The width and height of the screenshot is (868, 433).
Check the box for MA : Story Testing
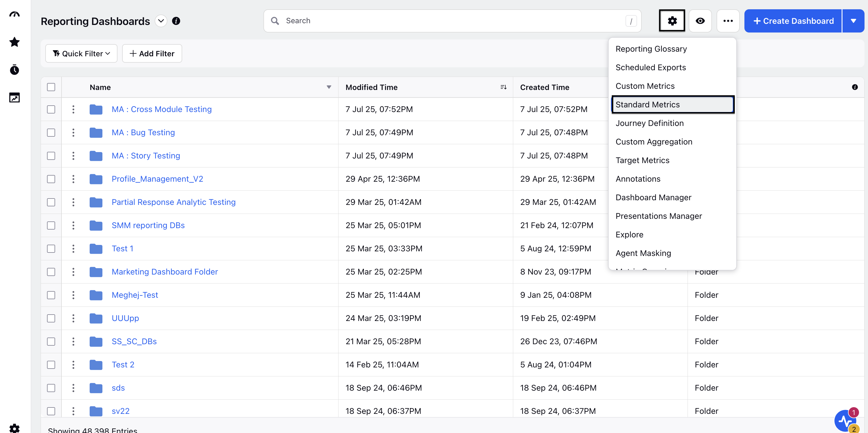(x=51, y=156)
